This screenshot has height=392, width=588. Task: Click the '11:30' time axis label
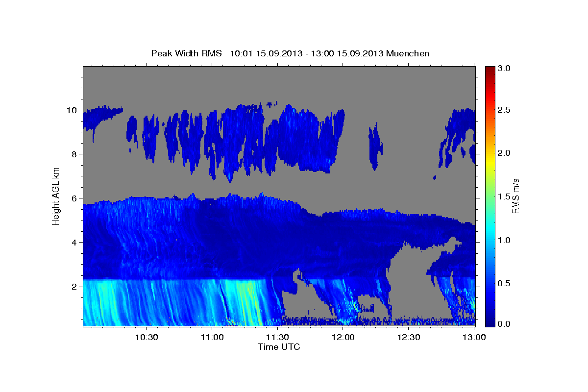tap(277, 338)
